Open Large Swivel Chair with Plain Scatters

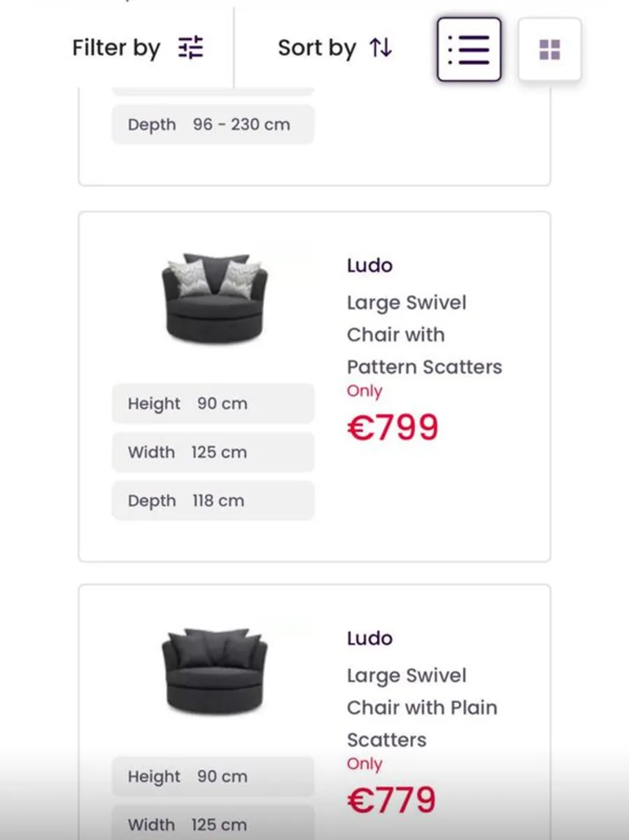[x=422, y=708]
